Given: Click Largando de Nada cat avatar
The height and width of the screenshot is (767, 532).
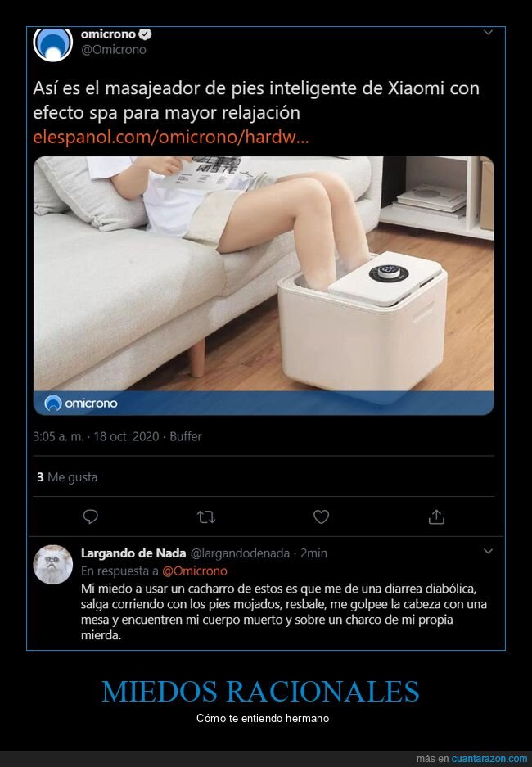Looking at the screenshot, I should [x=53, y=565].
